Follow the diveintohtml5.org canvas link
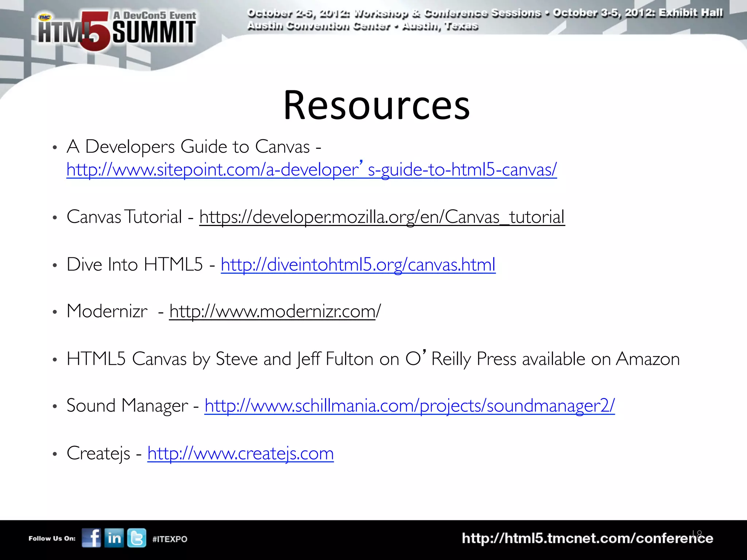Screen dimensions: 747x560 click(x=358, y=265)
